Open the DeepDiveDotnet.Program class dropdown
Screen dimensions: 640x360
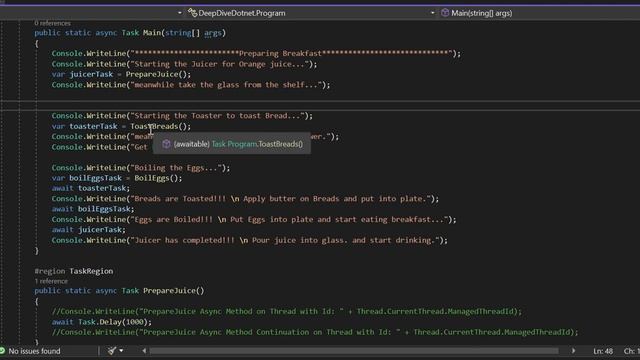311,13
